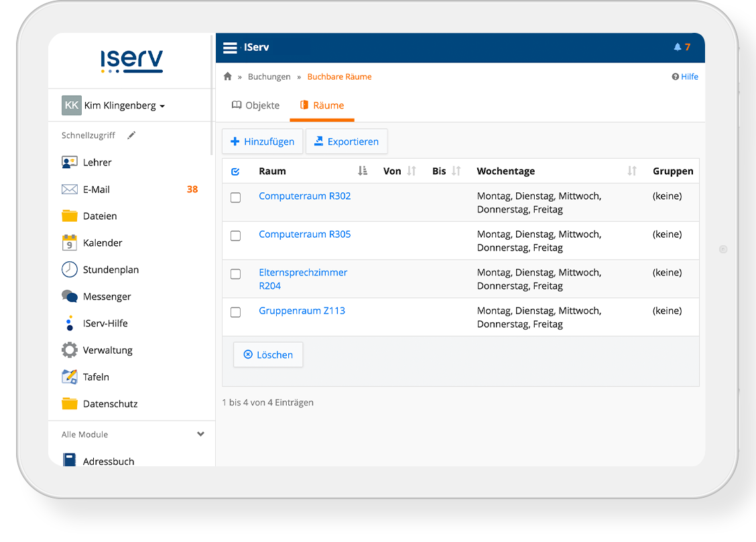The height and width of the screenshot is (542, 756).
Task: Collapse the Alle Module section chevron
Action: click(x=200, y=434)
